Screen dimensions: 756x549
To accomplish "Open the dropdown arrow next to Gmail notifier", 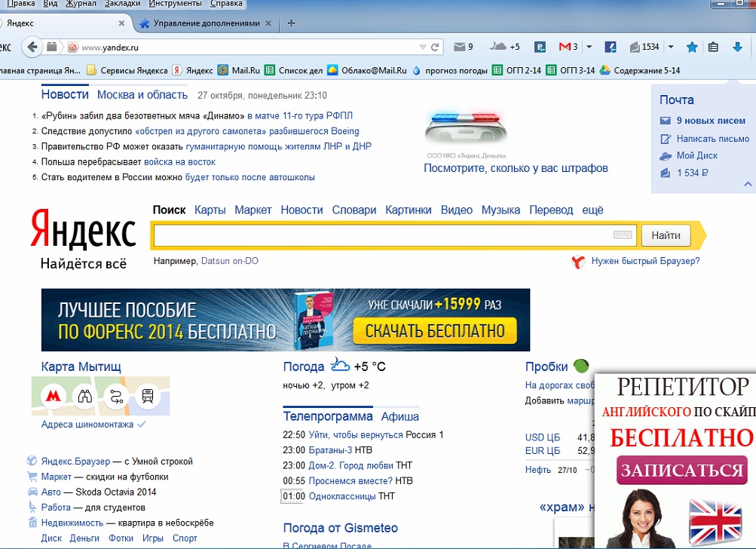I will click(589, 47).
